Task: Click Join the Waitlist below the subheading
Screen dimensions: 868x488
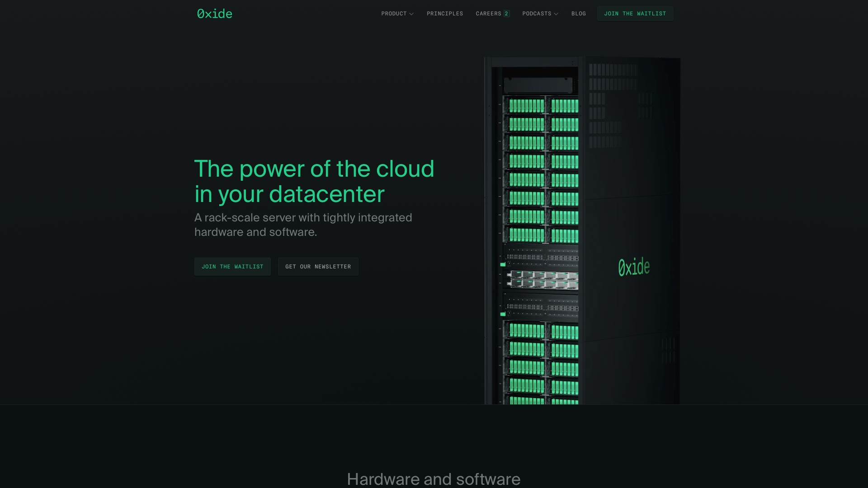Action: pyautogui.click(x=232, y=267)
